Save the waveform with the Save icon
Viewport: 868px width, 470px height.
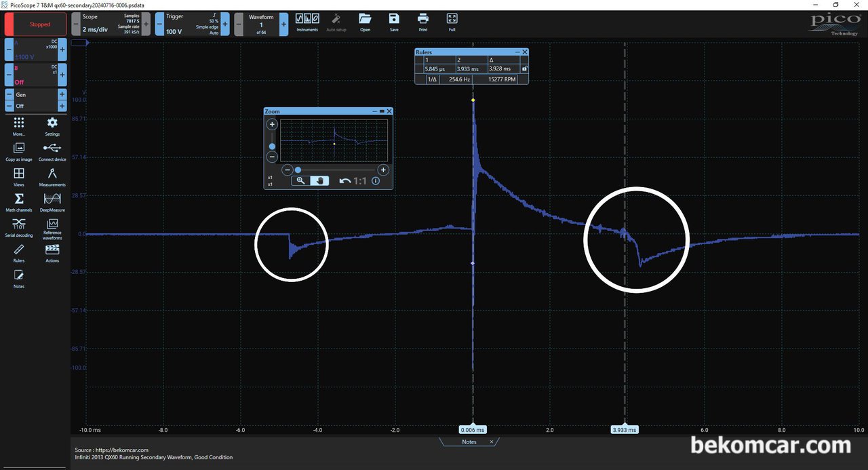click(394, 22)
